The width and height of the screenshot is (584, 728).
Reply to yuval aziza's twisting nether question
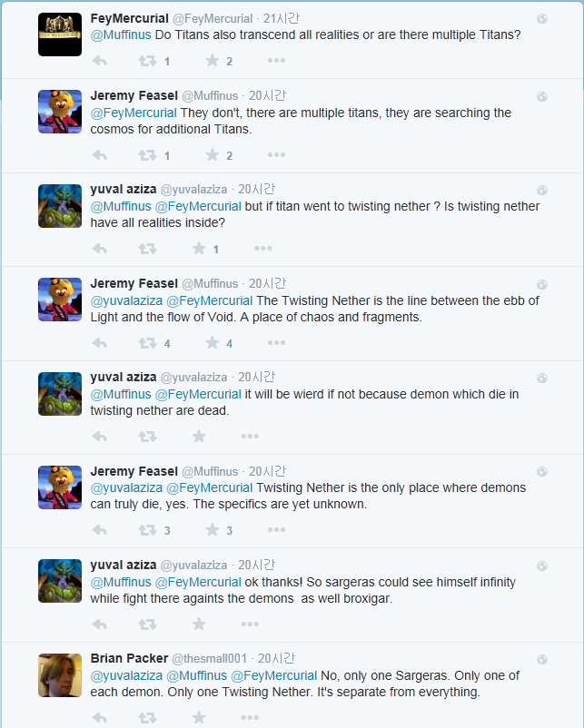pyautogui.click(x=100, y=249)
